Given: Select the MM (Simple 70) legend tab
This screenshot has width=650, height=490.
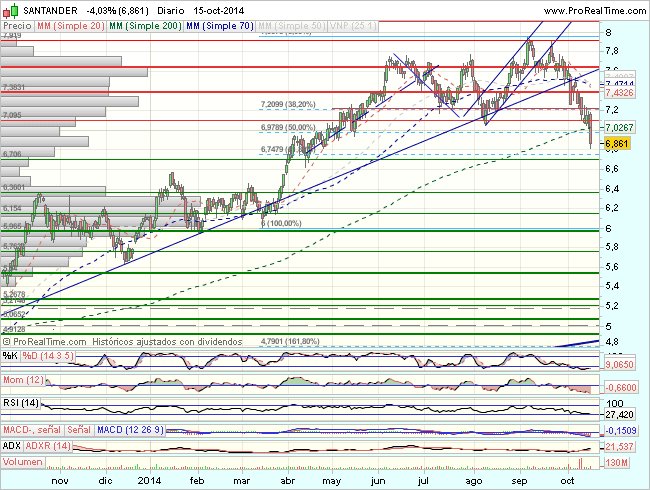Looking at the screenshot, I should [x=220, y=26].
